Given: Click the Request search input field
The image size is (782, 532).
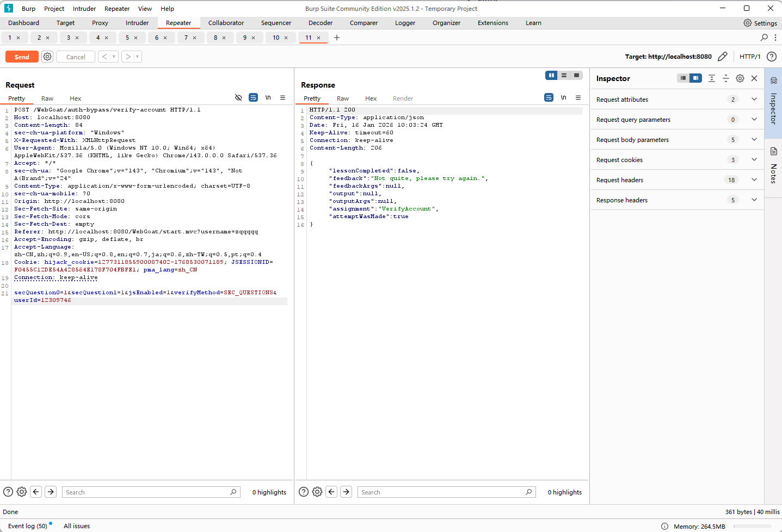Looking at the screenshot, I should [x=147, y=492].
